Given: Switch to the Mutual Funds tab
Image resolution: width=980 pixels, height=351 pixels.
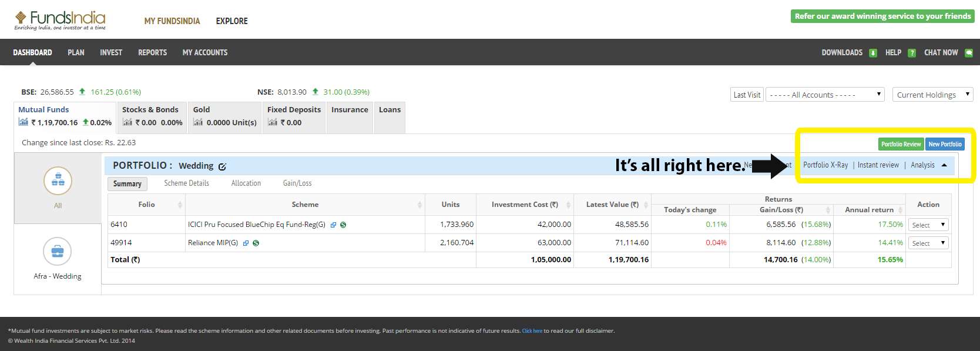Looking at the screenshot, I should [65, 118].
